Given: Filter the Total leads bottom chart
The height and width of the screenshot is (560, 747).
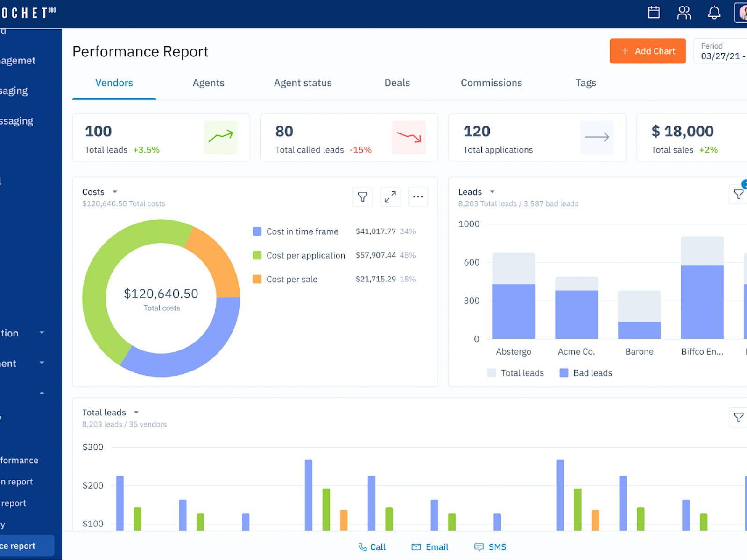Looking at the screenshot, I should coord(739,417).
